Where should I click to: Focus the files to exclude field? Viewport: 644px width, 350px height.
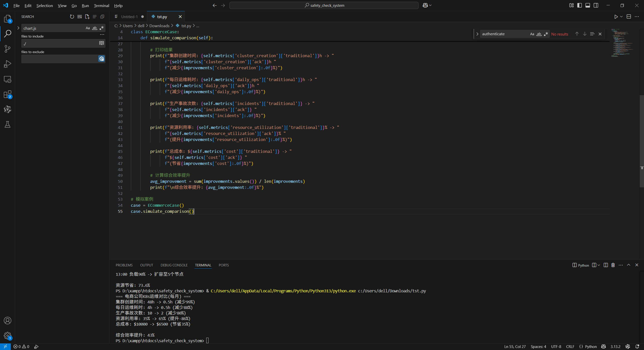(59, 59)
